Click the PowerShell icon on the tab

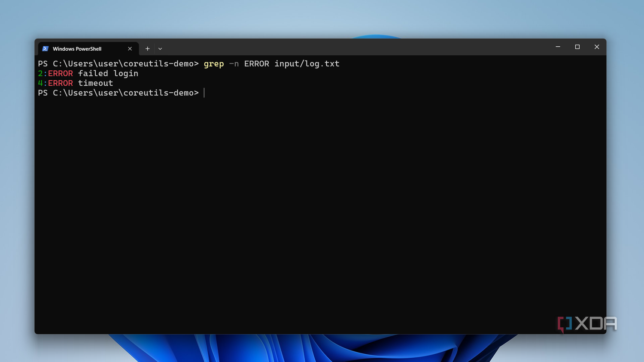point(45,49)
